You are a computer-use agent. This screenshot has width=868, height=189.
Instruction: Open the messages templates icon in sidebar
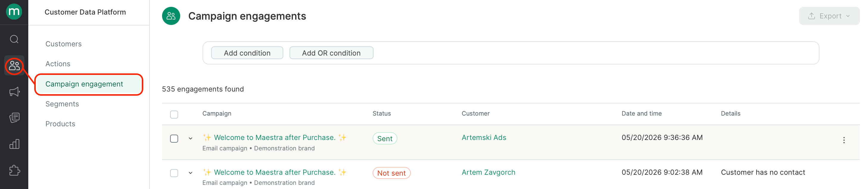click(x=14, y=118)
